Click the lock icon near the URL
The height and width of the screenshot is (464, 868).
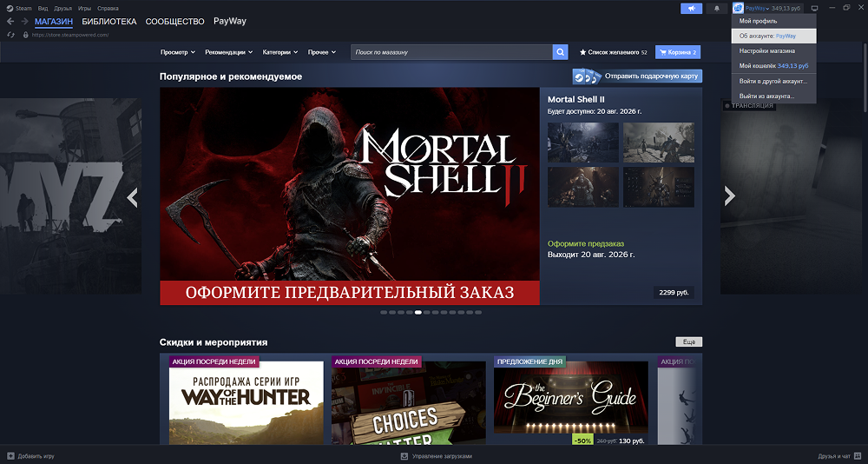[25, 35]
